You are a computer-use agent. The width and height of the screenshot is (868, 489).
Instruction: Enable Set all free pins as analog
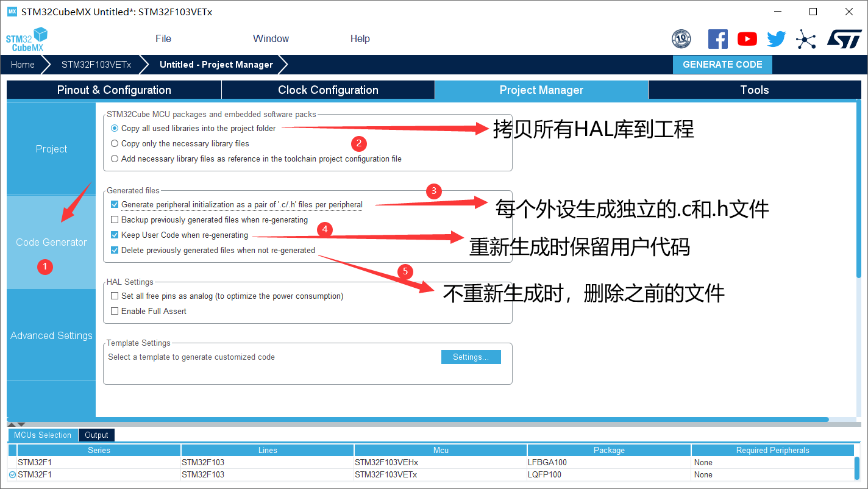[115, 296]
